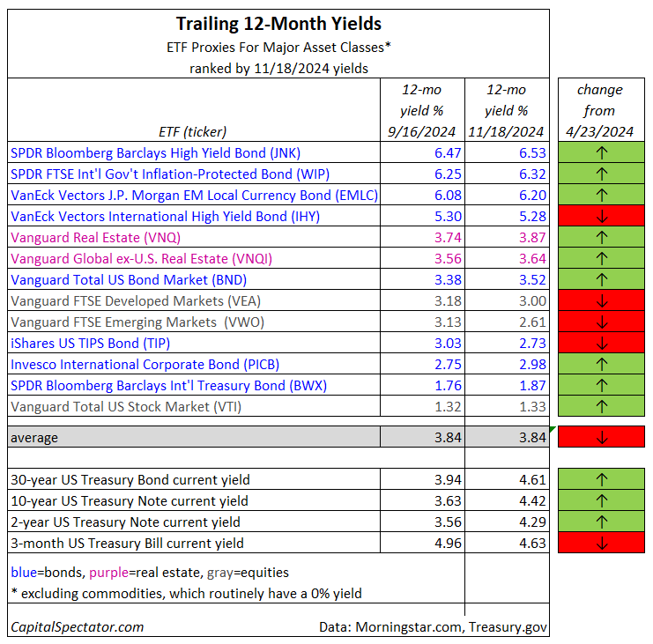Click 3-month Treasury Bill 9/16/2024 yield 4.96
Image resolution: width=653 pixels, height=644 pixels.
[x=448, y=544]
